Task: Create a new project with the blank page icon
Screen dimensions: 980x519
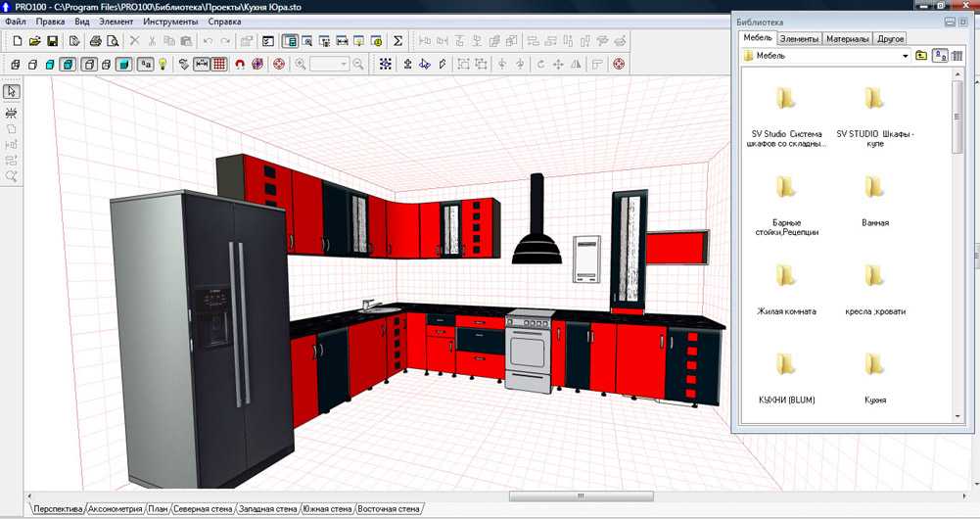Action: click(18, 41)
